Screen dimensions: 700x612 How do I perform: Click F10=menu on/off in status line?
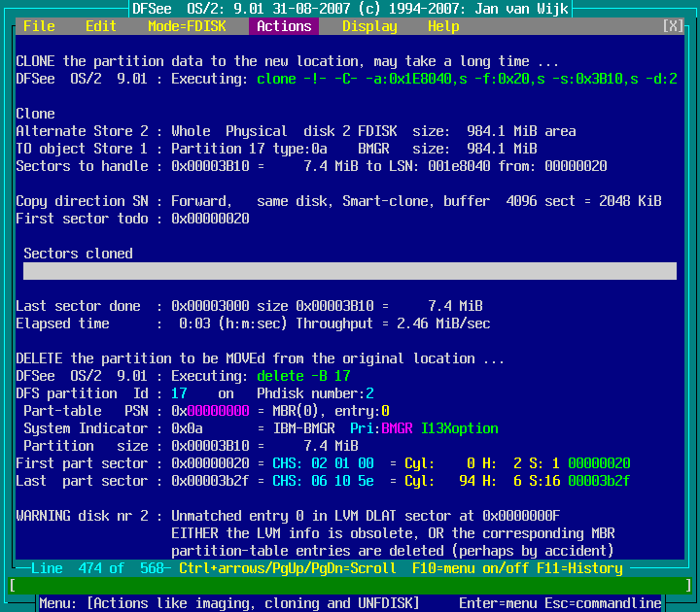click(x=467, y=568)
